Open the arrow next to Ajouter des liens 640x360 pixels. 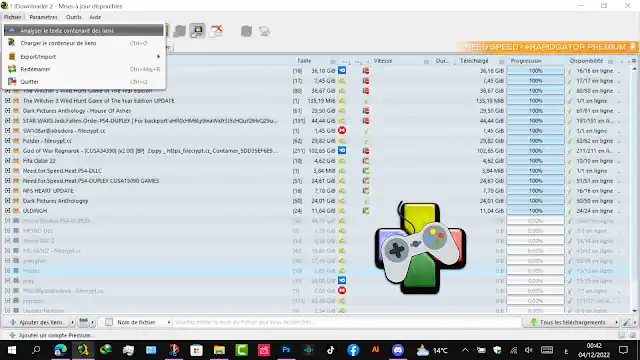tap(72, 322)
